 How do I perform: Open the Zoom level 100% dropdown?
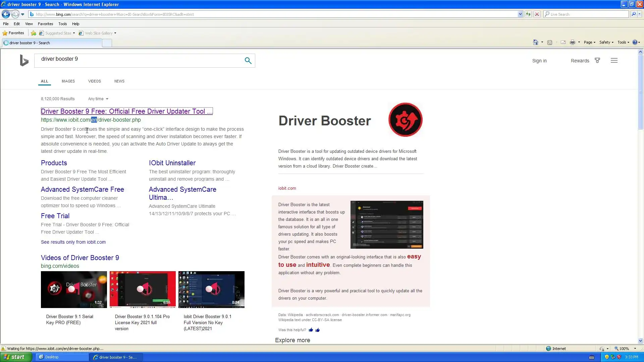[x=635, y=349]
